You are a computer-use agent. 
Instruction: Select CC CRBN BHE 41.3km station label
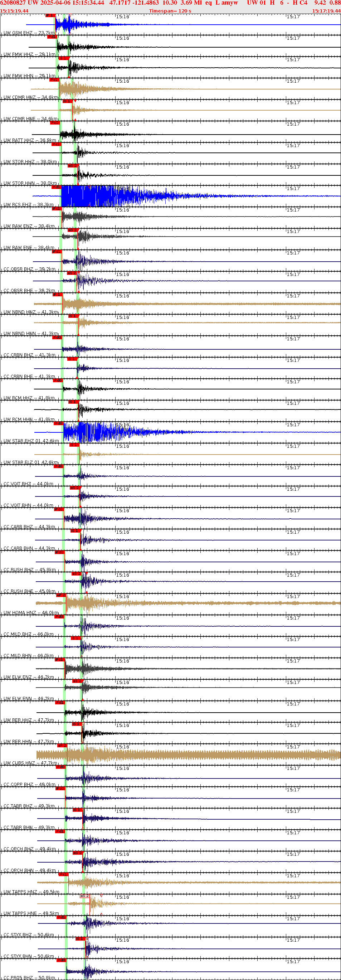[30, 377]
